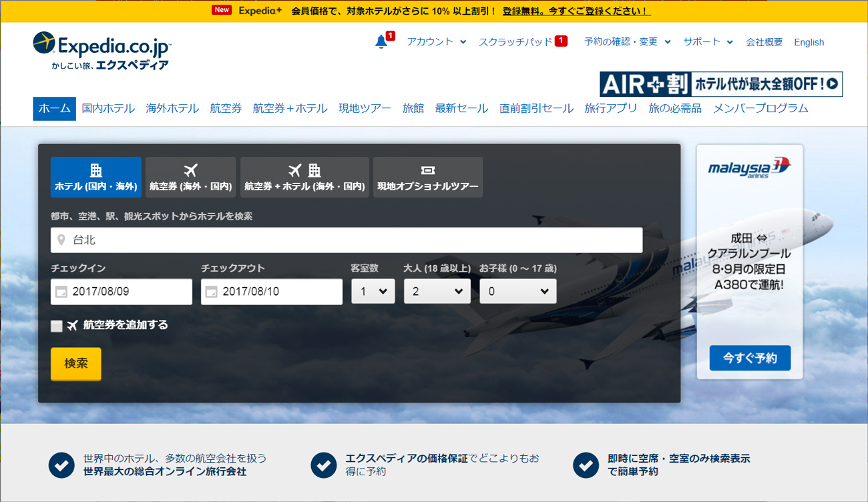
Task: Open the メンバープログラム navigation item
Action: click(761, 108)
